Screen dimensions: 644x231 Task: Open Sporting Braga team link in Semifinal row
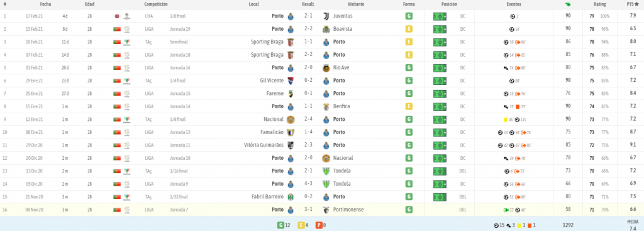point(267,42)
